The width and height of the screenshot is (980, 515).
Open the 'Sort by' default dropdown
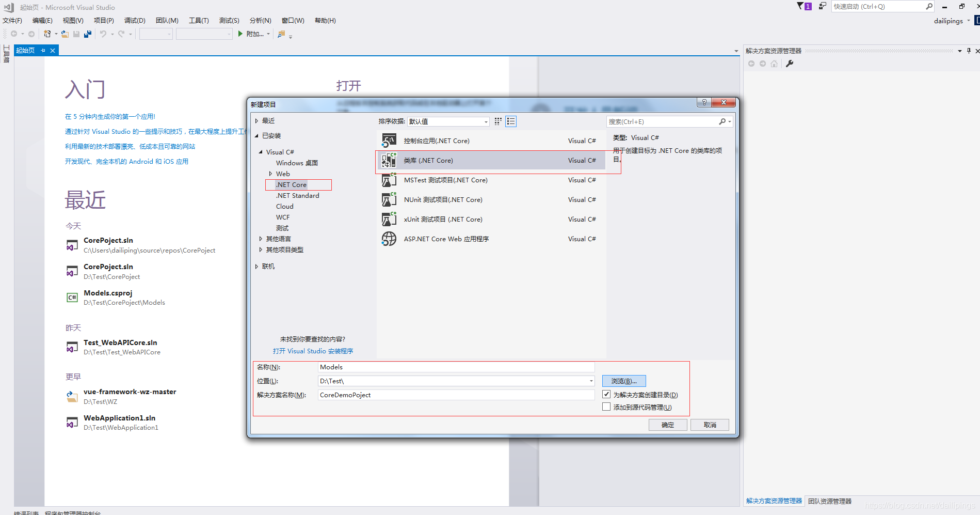click(448, 121)
